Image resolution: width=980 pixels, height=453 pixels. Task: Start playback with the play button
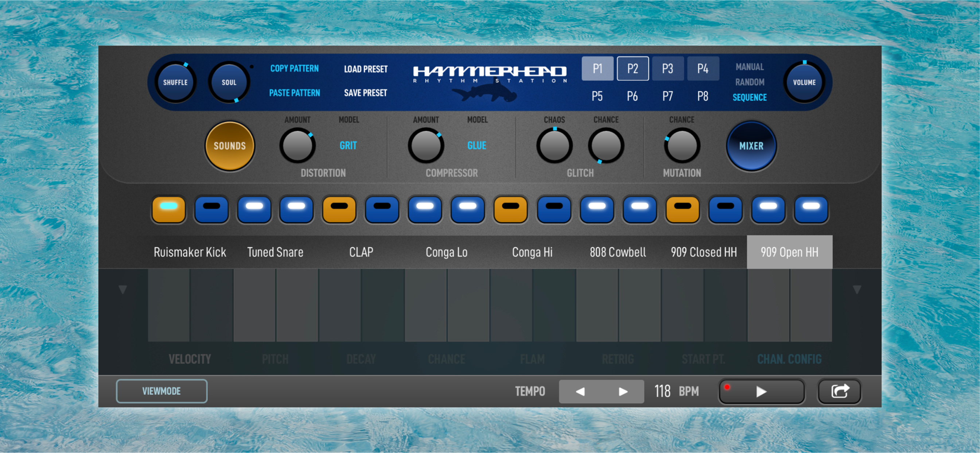pyautogui.click(x=761, y=391)
